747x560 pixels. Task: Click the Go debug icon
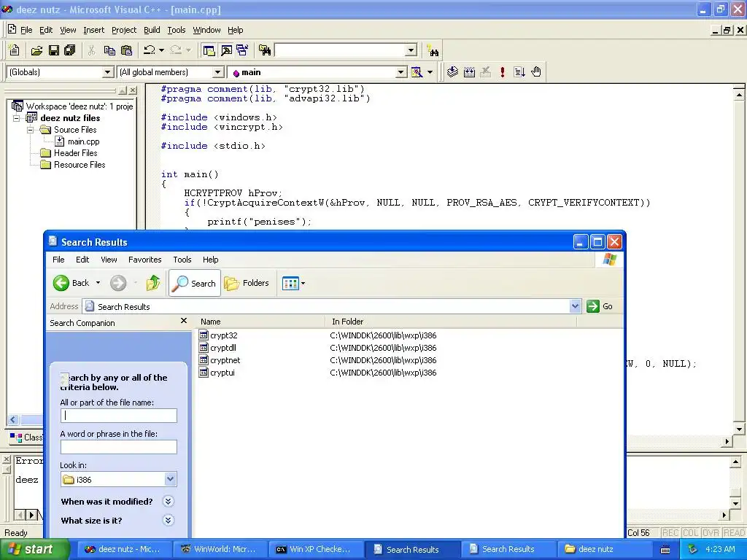519,72
